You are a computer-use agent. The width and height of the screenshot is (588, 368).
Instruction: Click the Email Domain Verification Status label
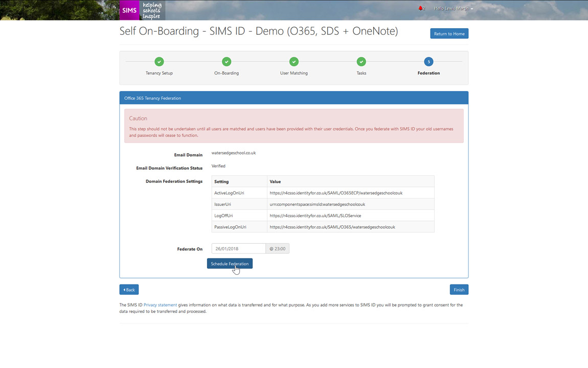pyautogui.click(x=169, y=168)
